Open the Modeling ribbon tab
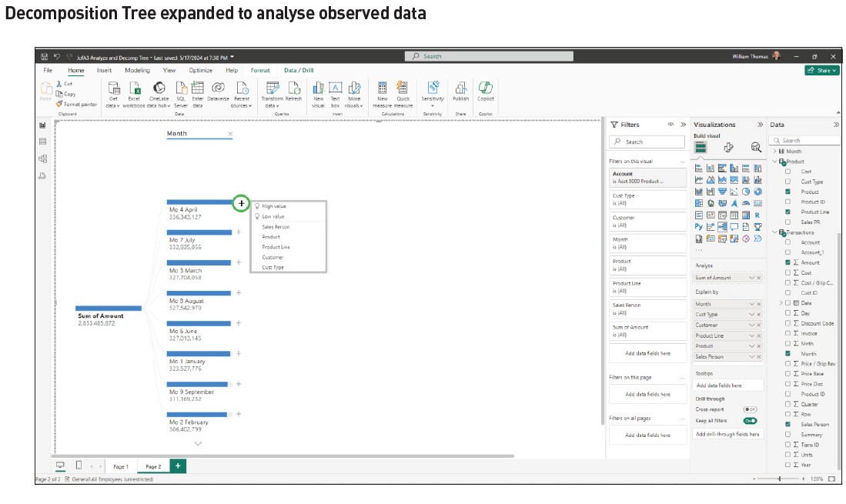 (137, 70)
